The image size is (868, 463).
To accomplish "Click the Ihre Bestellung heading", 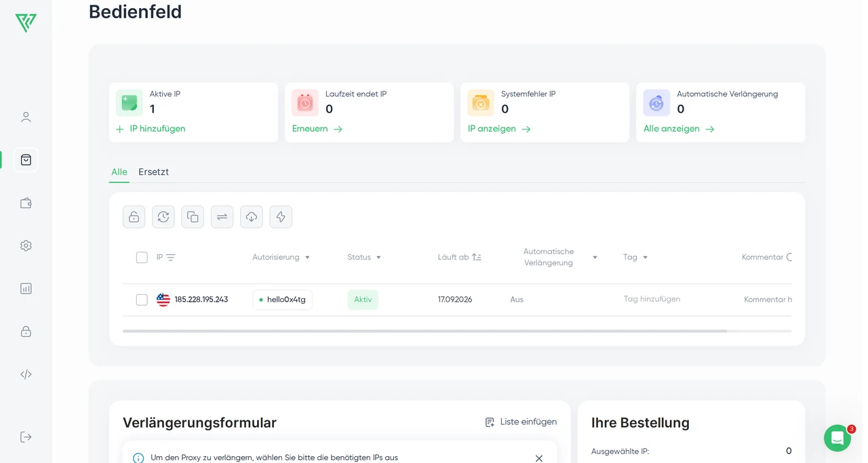I will [640, 423].
